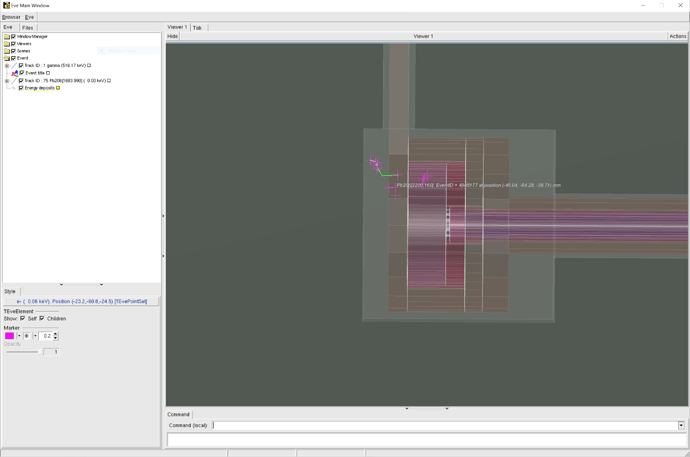Toggle the Show Self checkbox

(x=22, y=318)
